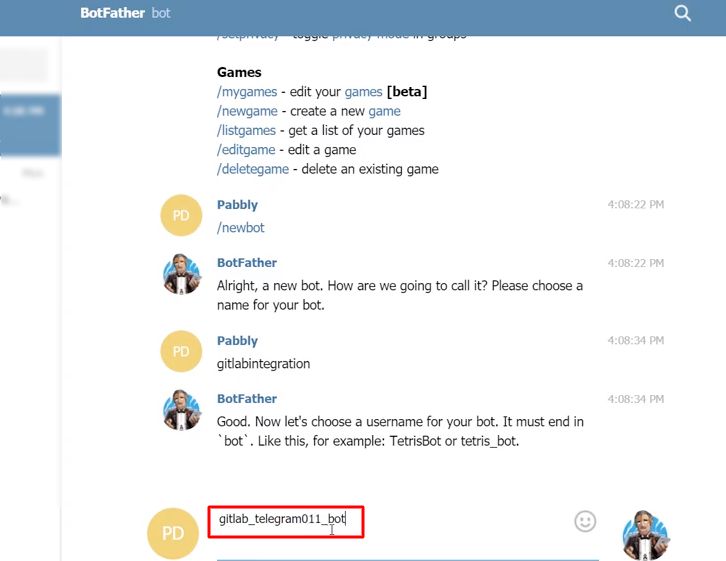
Task: Click PD avatar next to /newbot message
Action: click(181, 215)
